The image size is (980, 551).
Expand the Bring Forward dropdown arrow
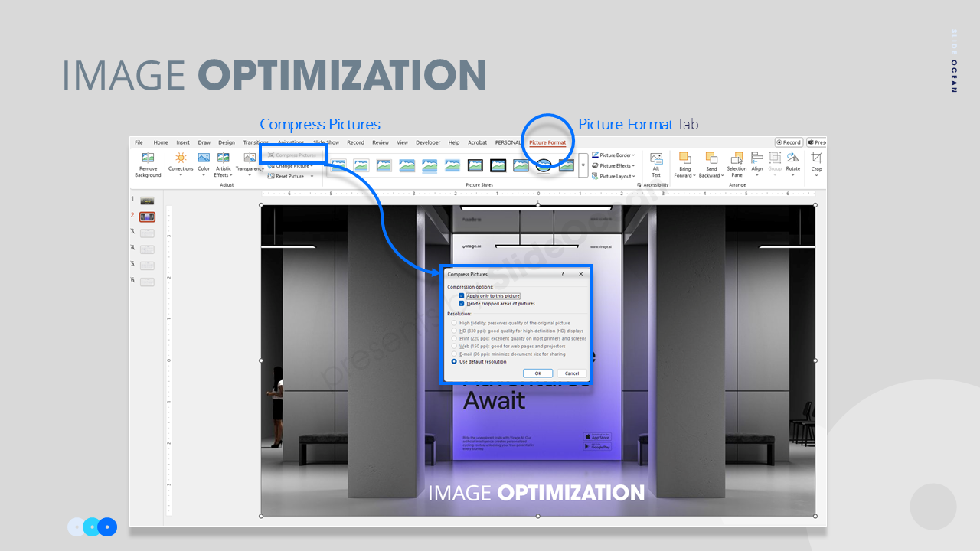click(x=694, y=176)
